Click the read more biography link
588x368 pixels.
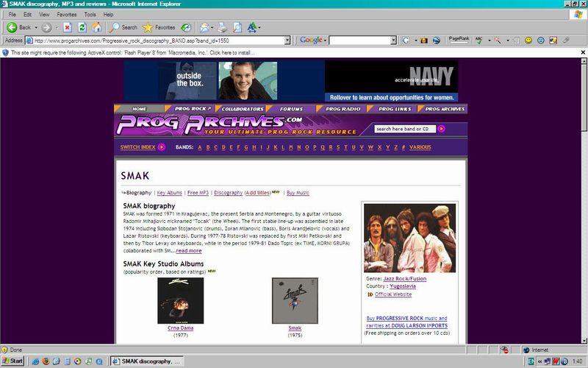click(x=189, y=250)
